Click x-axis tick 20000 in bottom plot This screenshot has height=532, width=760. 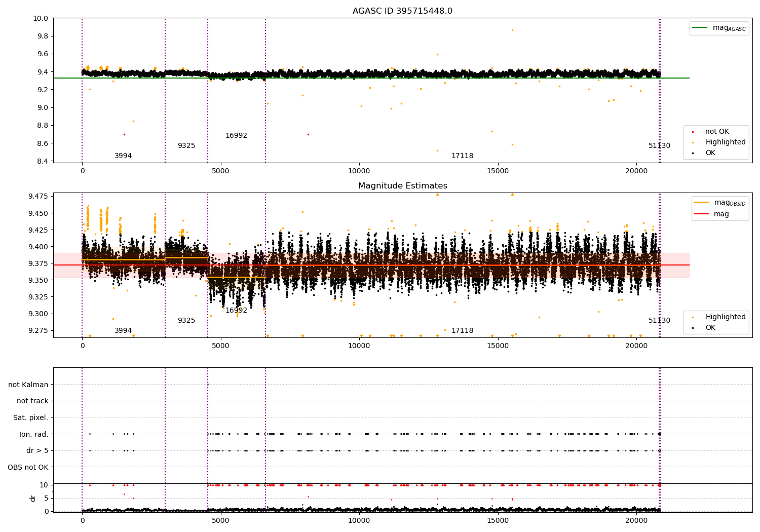pos(637,520)
